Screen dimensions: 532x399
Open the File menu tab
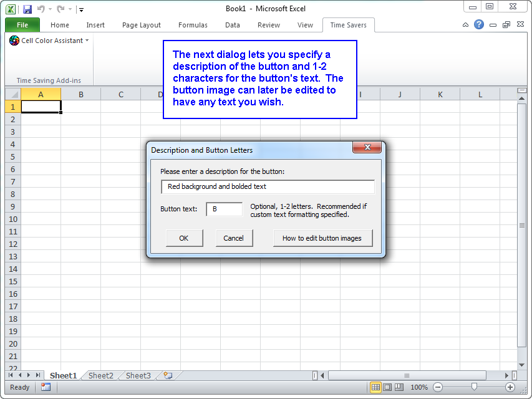pyautogui.click(x=22, y=25)
